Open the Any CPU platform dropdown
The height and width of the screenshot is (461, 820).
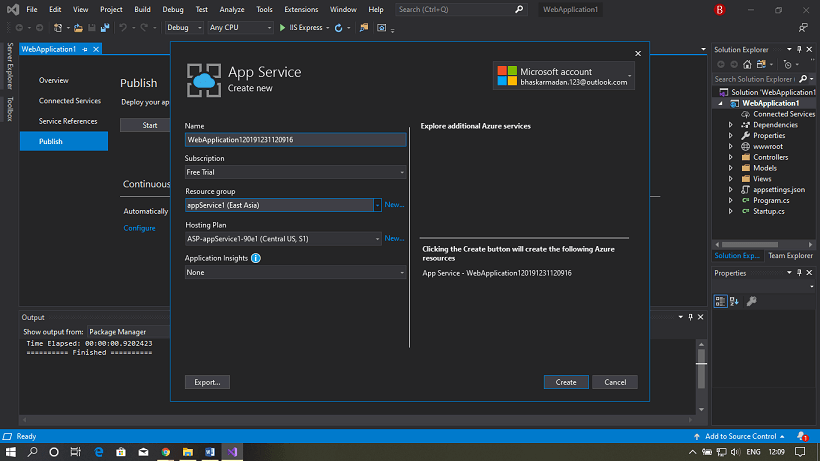tap(240, 28)
